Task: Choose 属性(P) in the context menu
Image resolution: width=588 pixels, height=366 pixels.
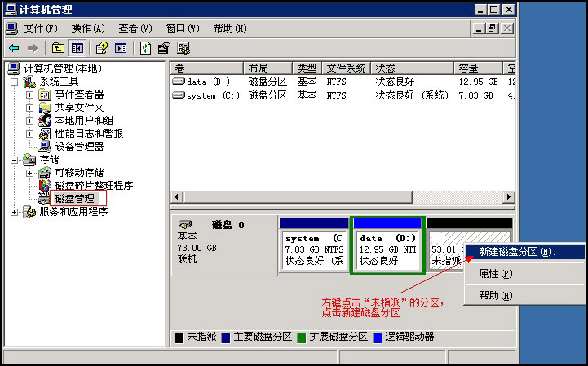Action: point(495,274)
